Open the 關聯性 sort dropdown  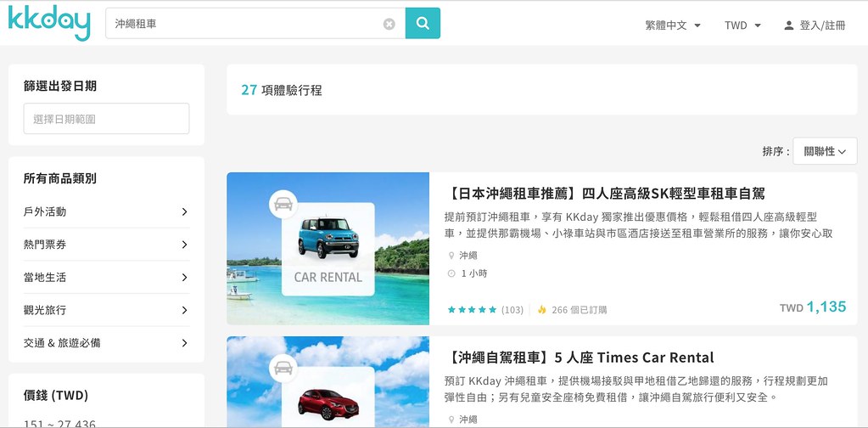click(x=825, y=151)
